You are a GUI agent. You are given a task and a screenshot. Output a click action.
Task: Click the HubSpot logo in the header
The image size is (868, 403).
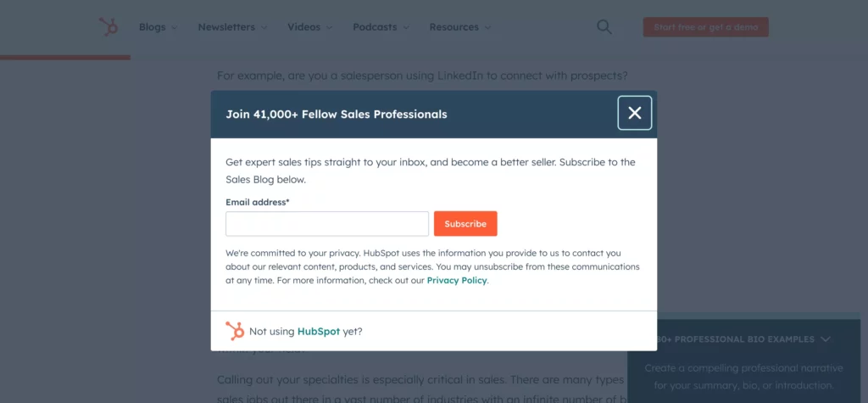click(x=108, y=26)
